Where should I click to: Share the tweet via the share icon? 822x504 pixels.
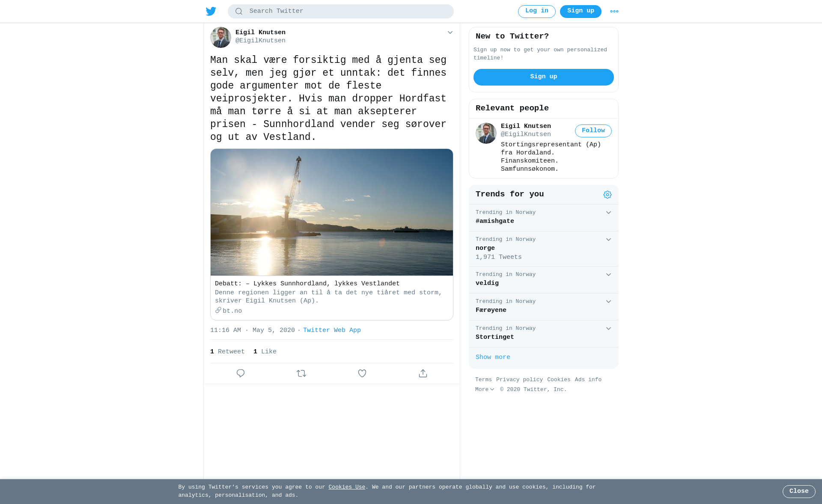[x=423, y=374]
